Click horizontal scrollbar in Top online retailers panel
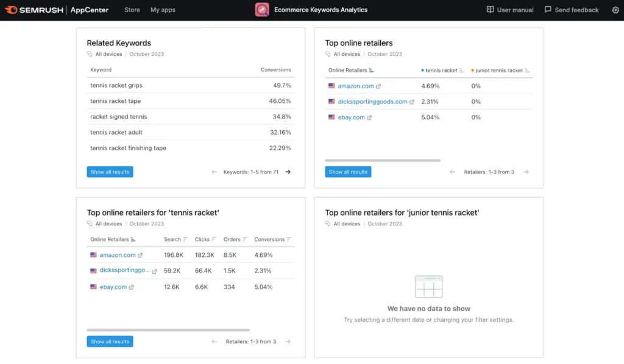 pos(383,161)
